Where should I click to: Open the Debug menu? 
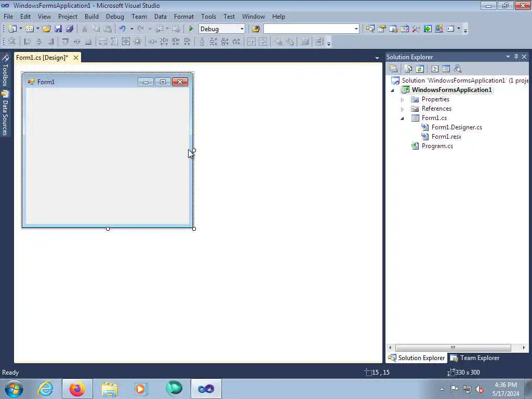point(115,16)
